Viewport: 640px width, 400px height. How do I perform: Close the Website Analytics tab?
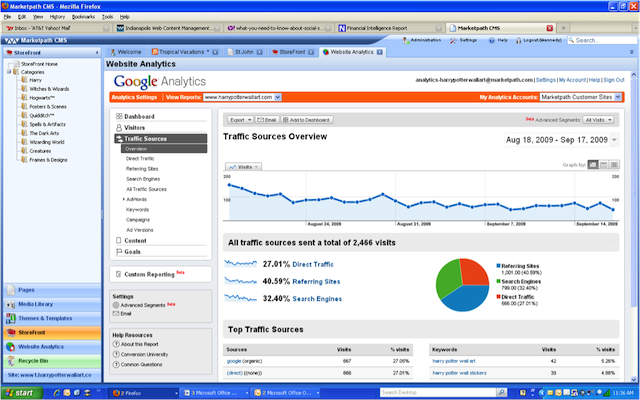pos(380,52)
